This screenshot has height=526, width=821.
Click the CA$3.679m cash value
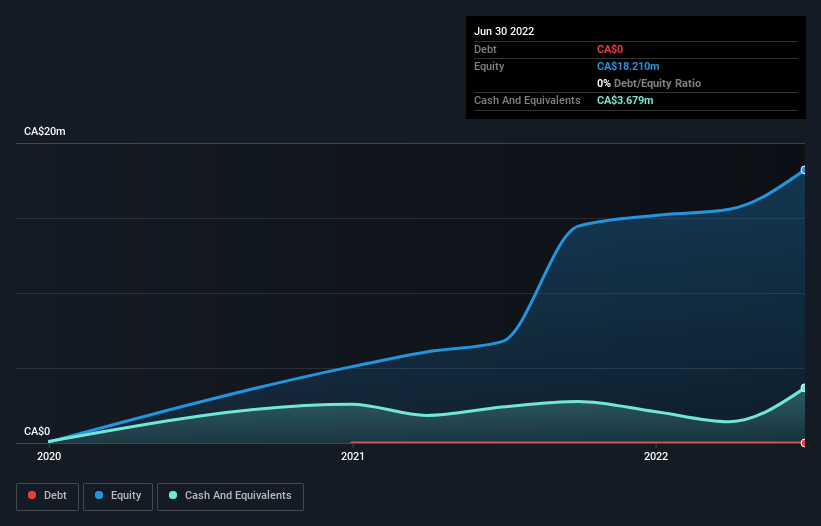625,100
